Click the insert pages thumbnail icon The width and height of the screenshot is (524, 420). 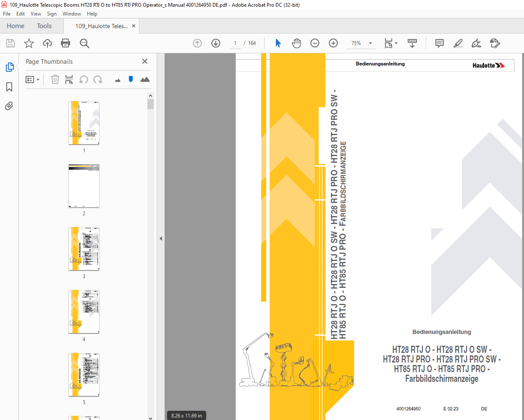tap(69, 79)
